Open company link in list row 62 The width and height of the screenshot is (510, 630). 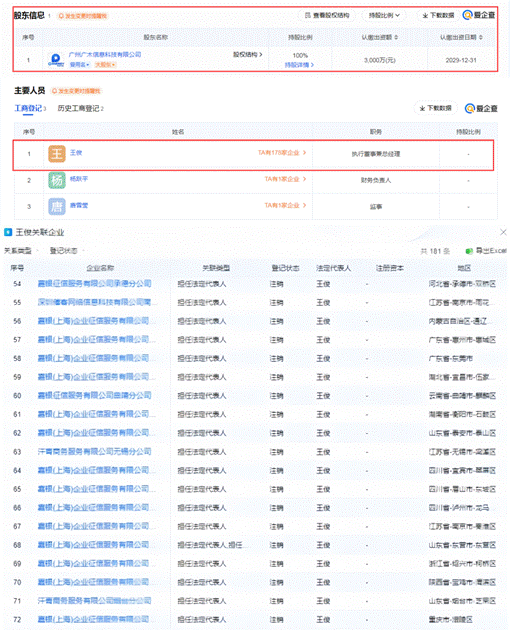click(96, 433)
